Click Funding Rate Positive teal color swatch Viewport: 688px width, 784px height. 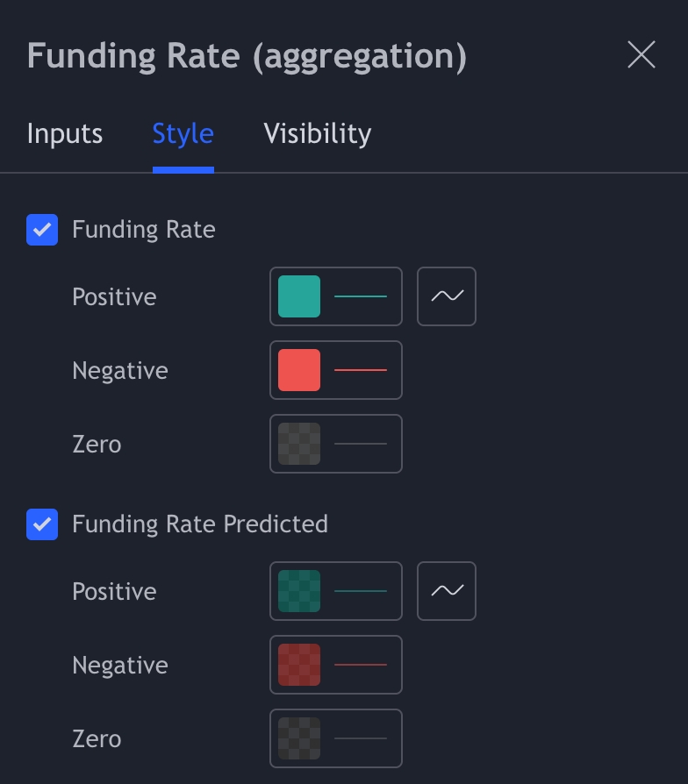point(299,296)
